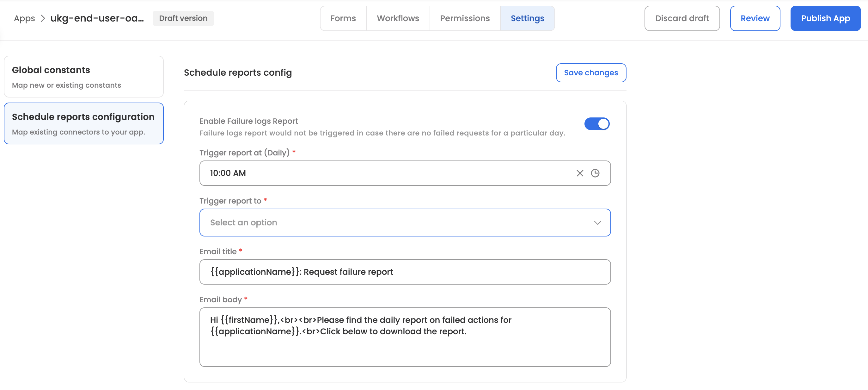Go to the Permissions tab
Screen dimensions: 868x390
[465, 18]
